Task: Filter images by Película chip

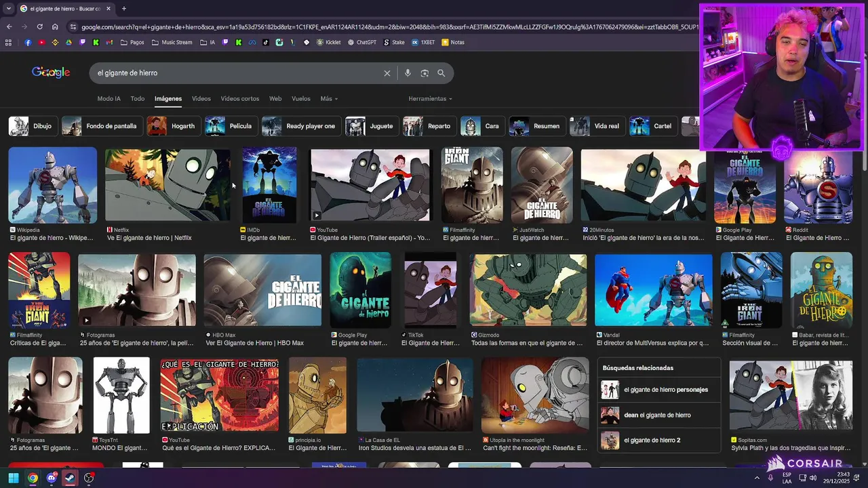Action: point(231,126)
